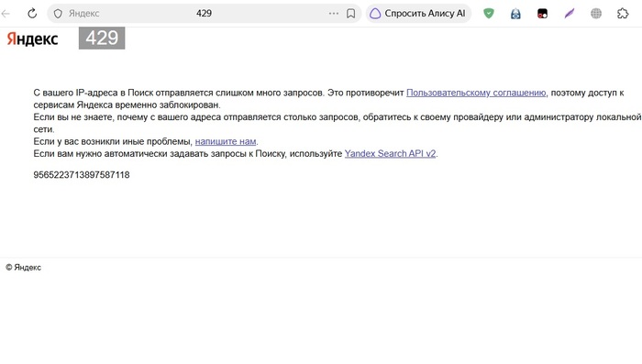Open the extensions puzzle piece menu

click(623, 14)
